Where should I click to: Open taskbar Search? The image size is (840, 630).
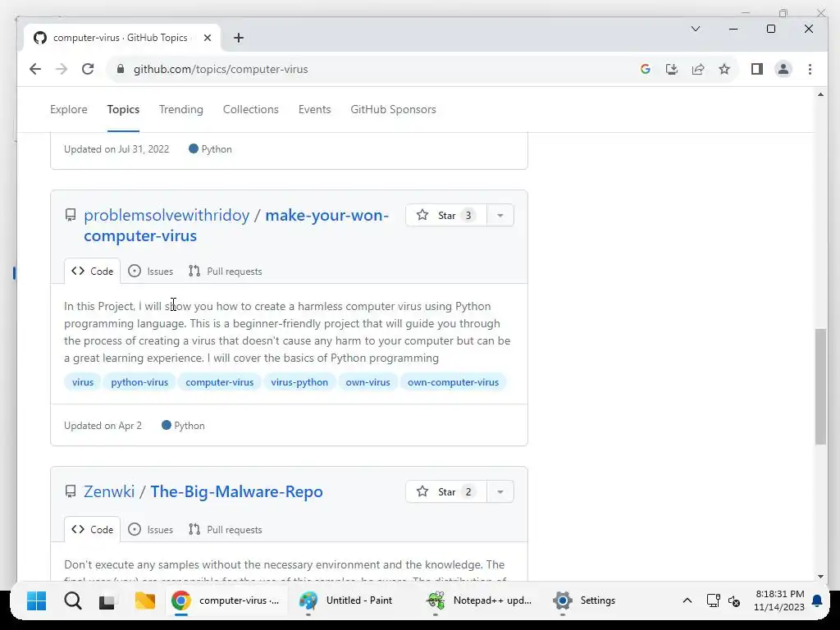(73, 600)
